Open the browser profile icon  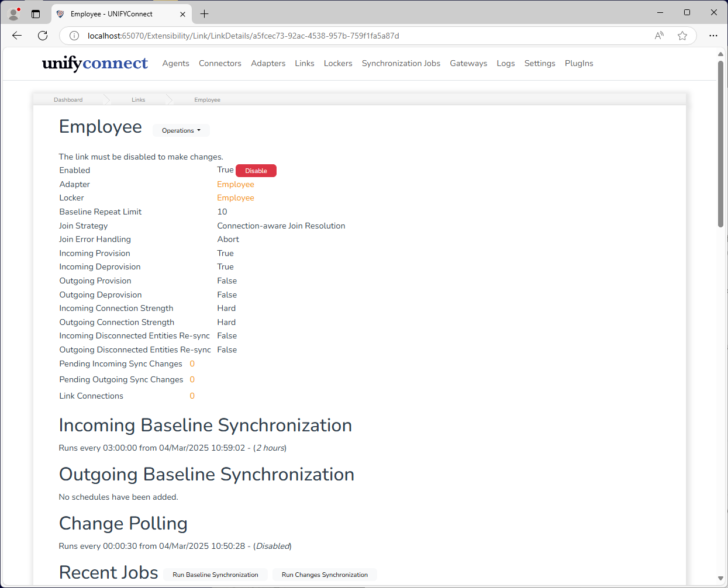click(14, 13)
